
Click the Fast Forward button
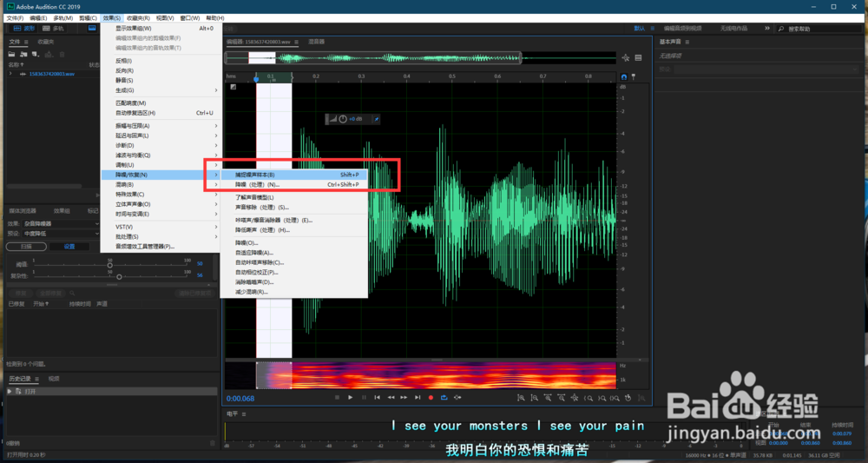pyautogui.click(x=404, y=398)
